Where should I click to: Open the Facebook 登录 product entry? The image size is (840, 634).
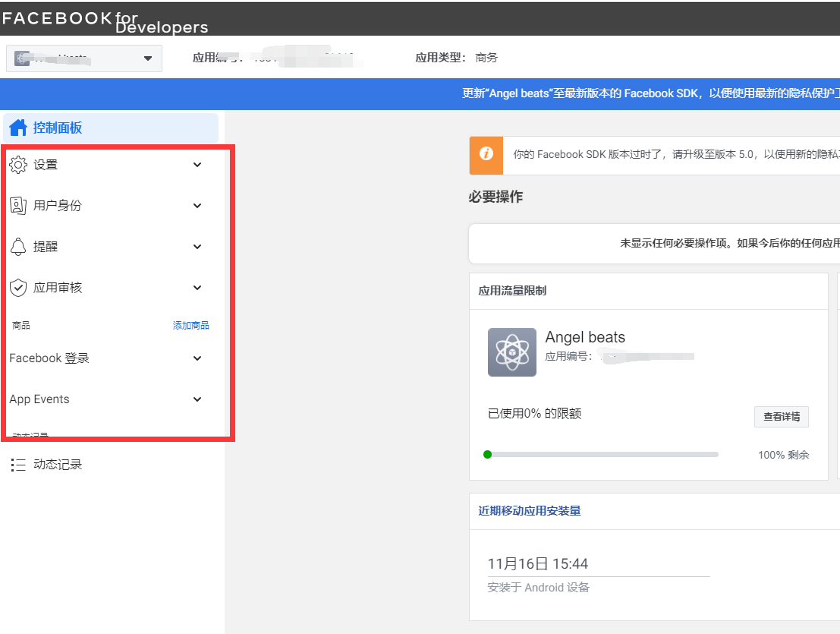[x=49, y=358]
